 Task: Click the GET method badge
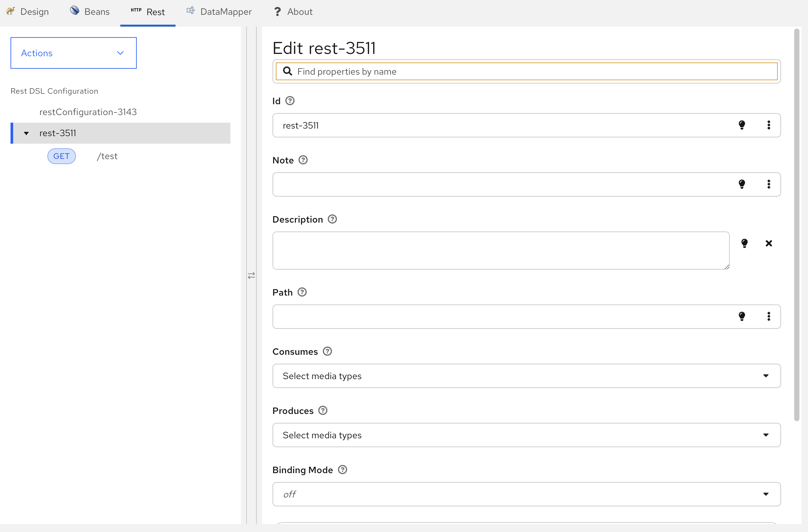[61, 156]
